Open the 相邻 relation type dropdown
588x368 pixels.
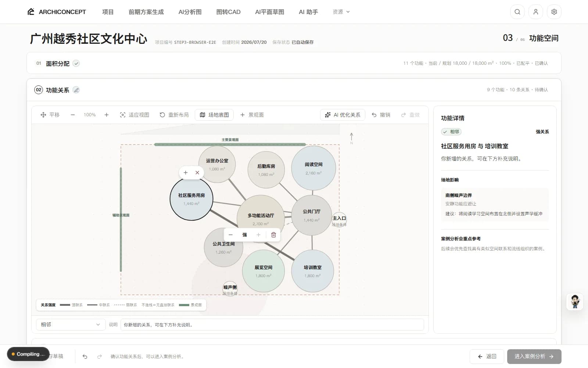coord(71,325)
